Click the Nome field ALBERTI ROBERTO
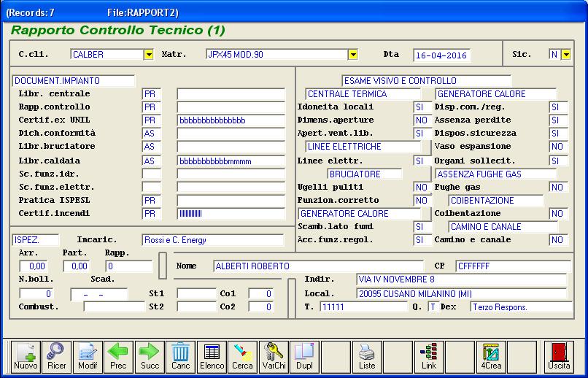Screen dimensions: 588x378 tap(318, 266)
